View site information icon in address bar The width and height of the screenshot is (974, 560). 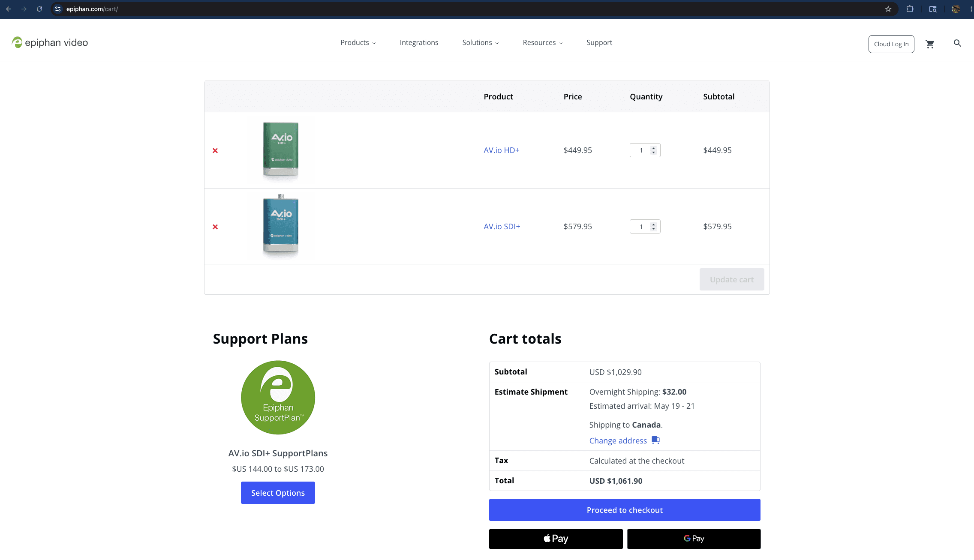pyautogui.click(x=58, y=9)
